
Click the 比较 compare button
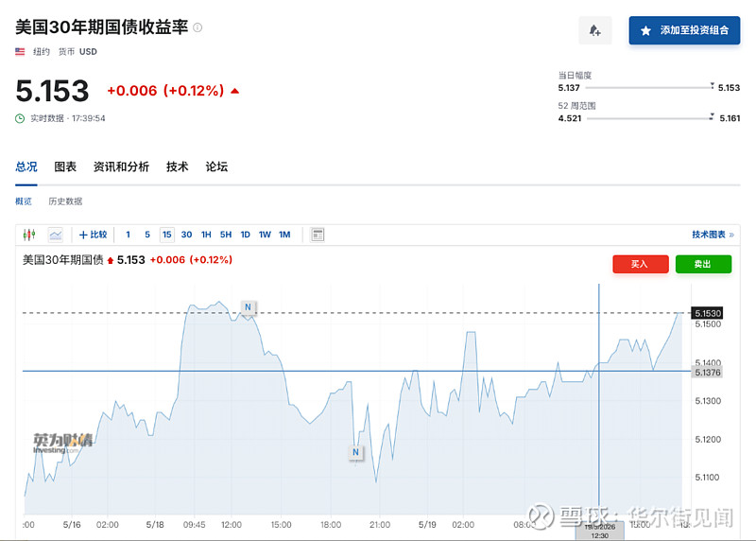(93, 235)
